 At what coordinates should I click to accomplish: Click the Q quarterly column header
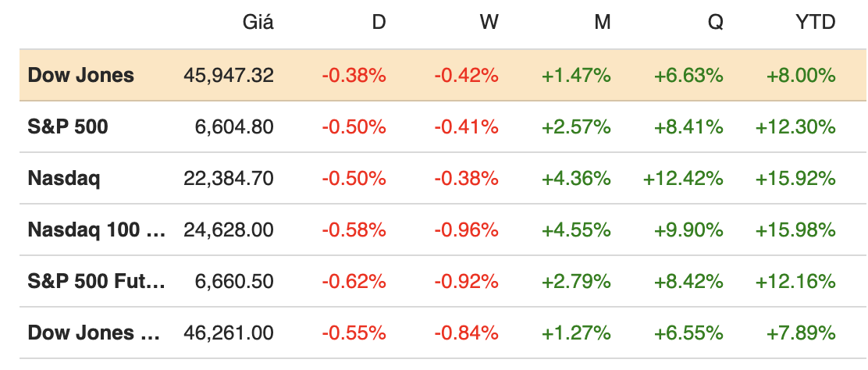pyautogui.click(x=715, y=22)
